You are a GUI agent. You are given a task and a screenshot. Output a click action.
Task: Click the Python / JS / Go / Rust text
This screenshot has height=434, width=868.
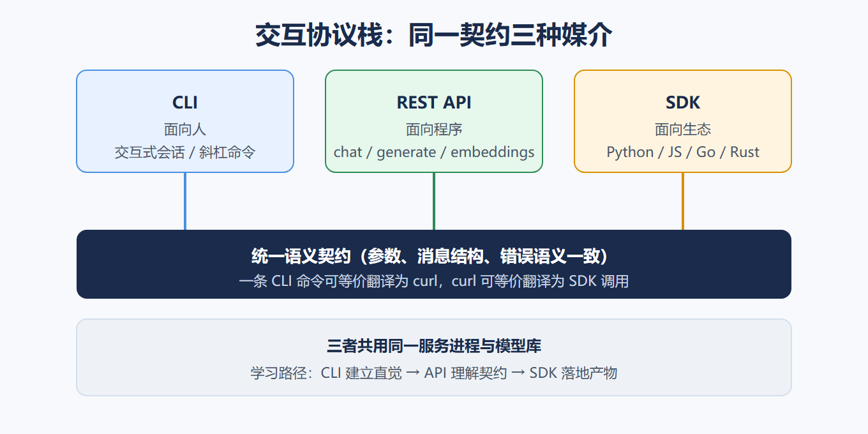(x=683, y=153)
